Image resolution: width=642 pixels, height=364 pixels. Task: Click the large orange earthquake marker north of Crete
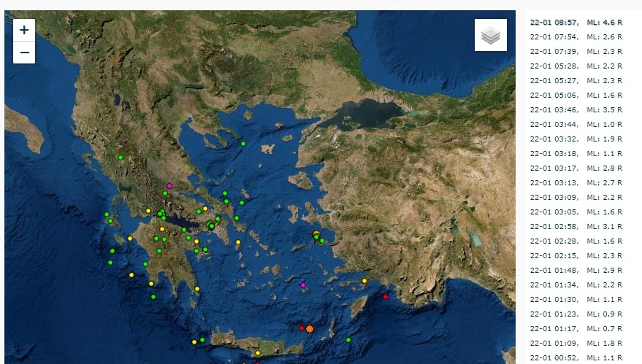pos(310,329)
